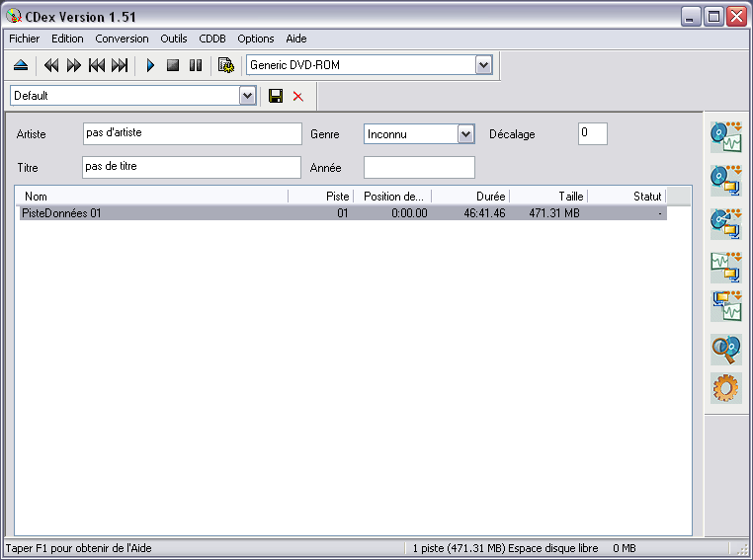753x560 pixels.
Task: Open settings via the orange gear icon
Action: [x=726, y=388]
